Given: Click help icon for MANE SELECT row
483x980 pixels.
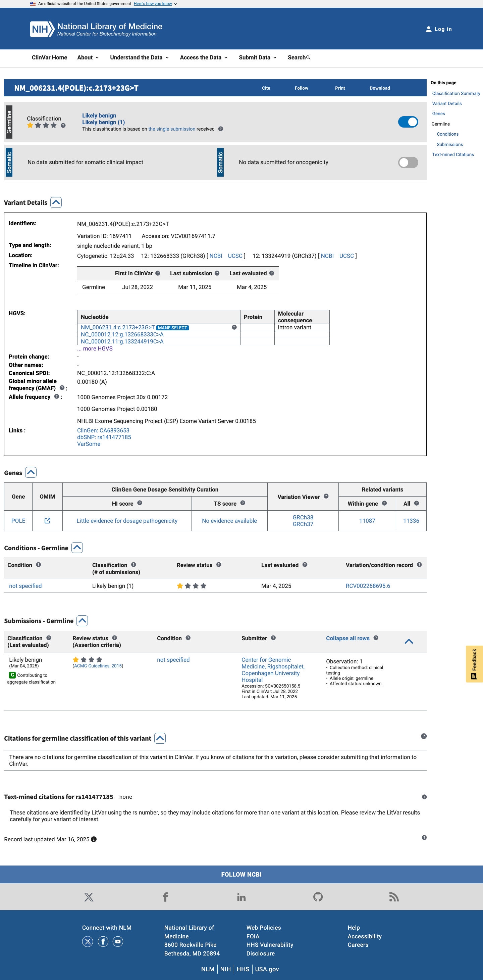Looking at the screenshot, I should point(234,327).
